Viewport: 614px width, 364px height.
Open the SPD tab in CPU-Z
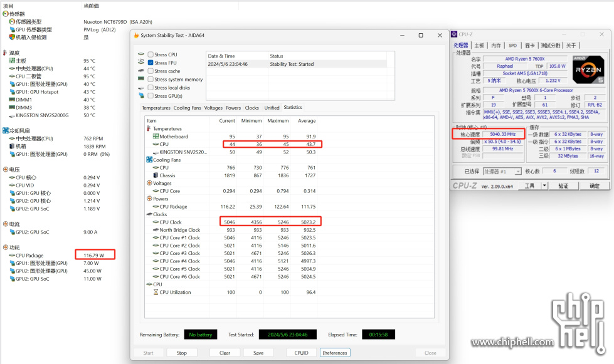click(x=512, y=46)
